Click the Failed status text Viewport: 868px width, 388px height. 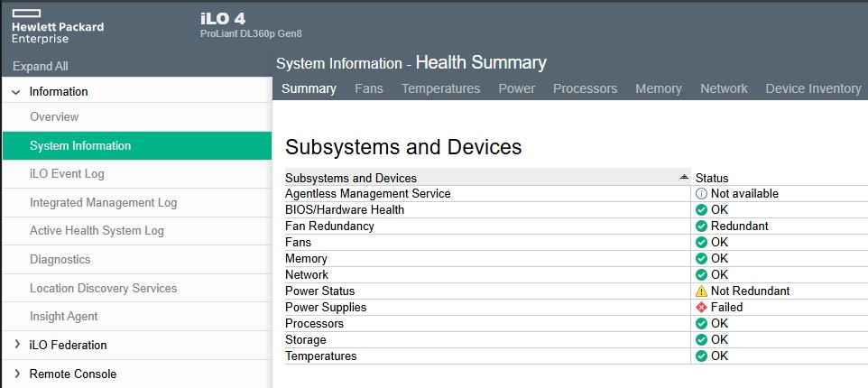click(x=726, y=307)
